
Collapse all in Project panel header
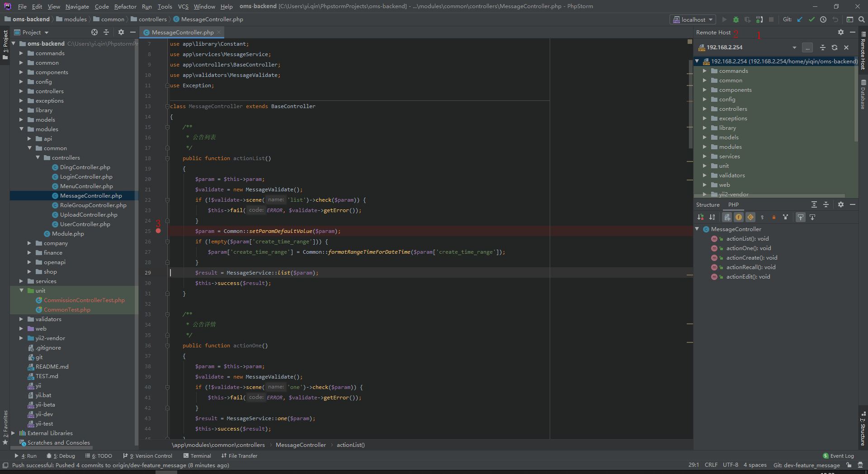(x=106, y=32)
